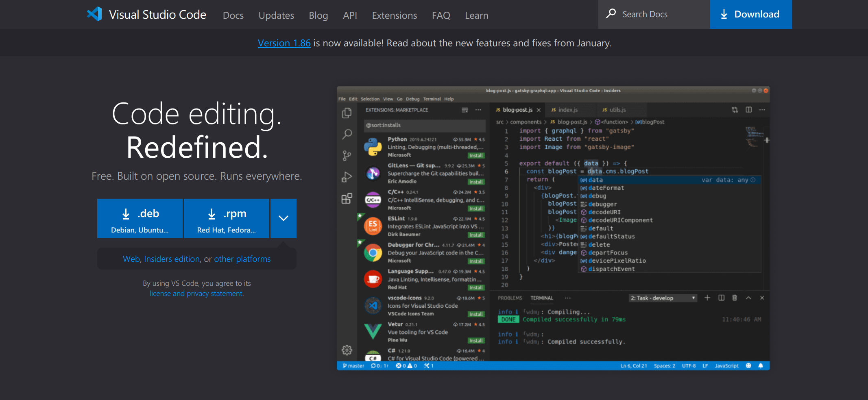Follow the Web link
868x400 pixels.
click(x=131, y=259)
